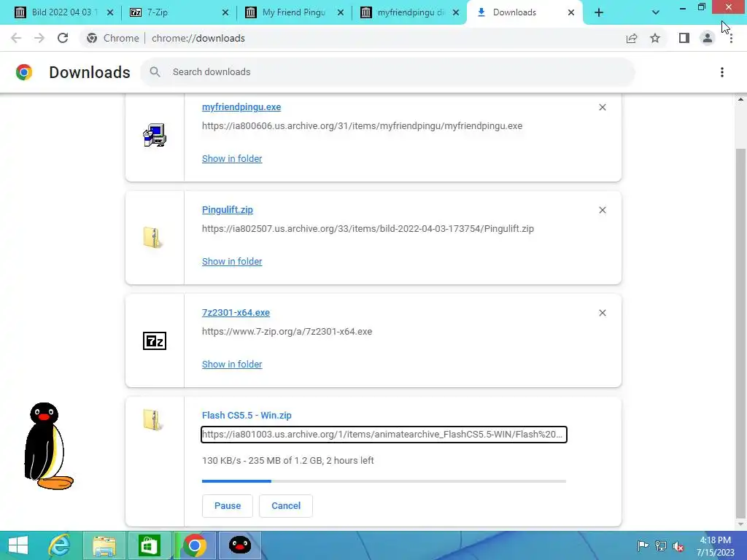Open the Chrome profile avatar

(x=708, y=38)
